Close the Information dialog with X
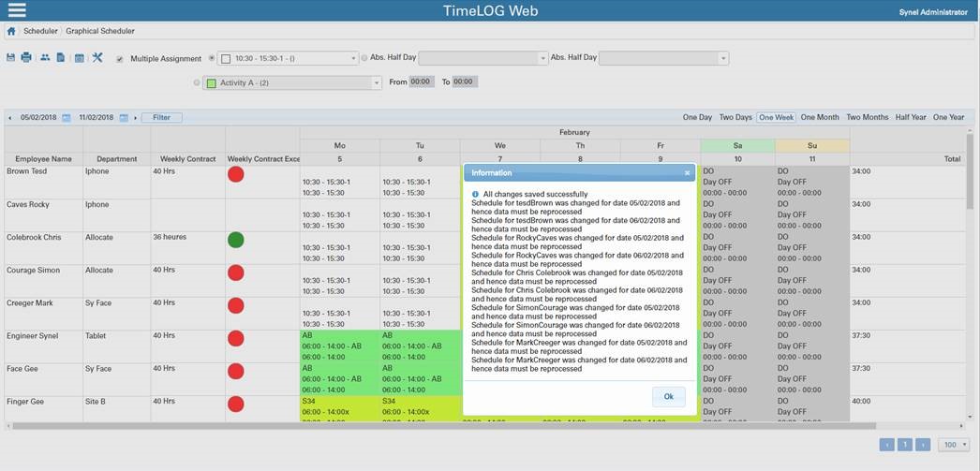The height and width of the screenshot is (471, 980). pyautogui.click(x=687, y=173)
